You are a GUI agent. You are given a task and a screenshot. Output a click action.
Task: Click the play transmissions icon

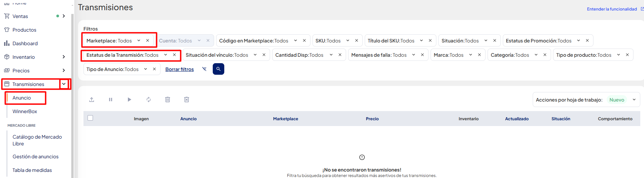click(x=129, y=100)
